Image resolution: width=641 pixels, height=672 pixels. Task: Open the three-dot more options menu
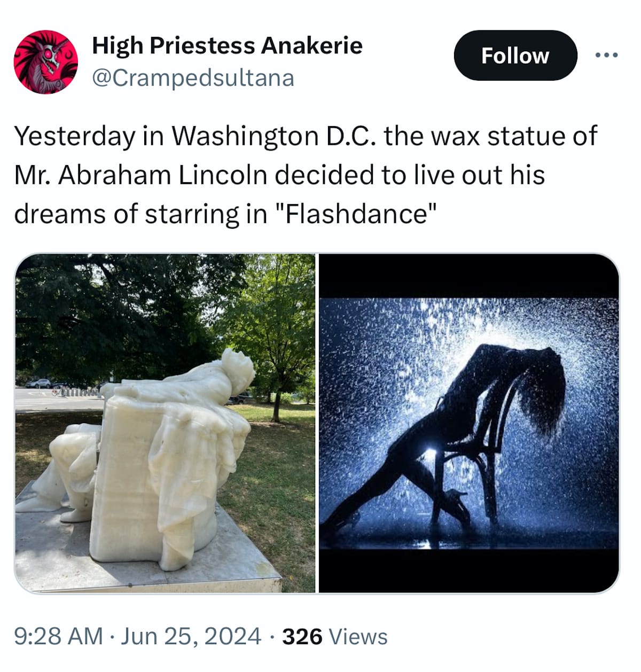pyautogui.click(x=607, y=55)
